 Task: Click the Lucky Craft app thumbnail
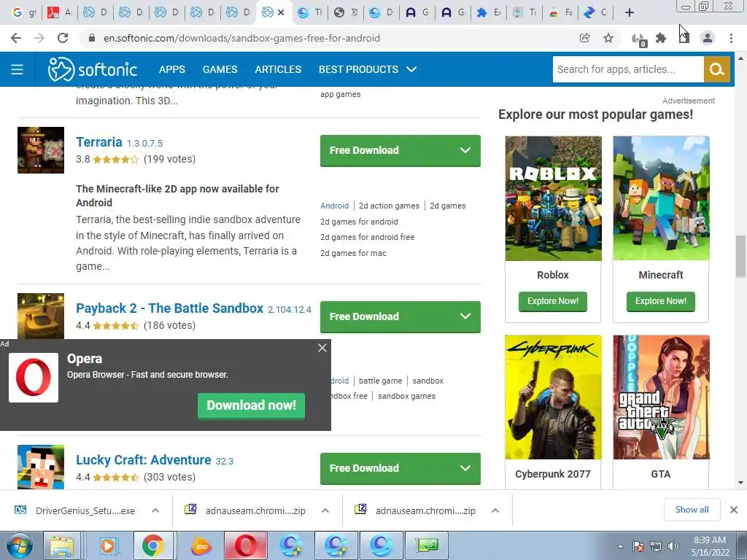point(41,467)
